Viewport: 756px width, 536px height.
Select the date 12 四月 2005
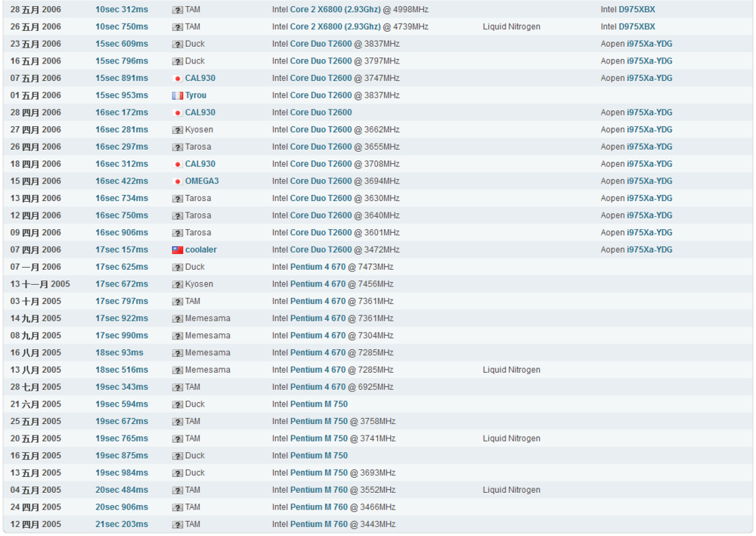(x=36, y=525)
